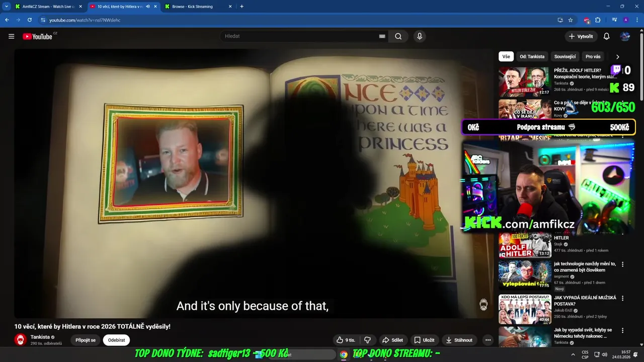
Task: Open the YouTube account avatar menu
Action: (x=625, y=36)
